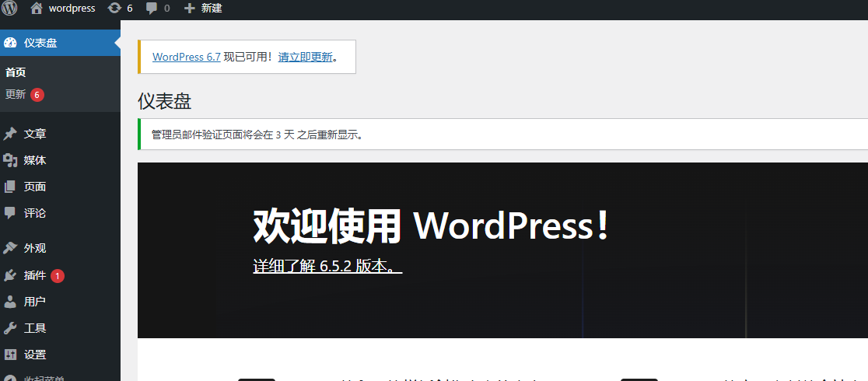This screenshot has width=868, height=381.
Task: Click the 插件 plugin icon
Action: [x=10, y=275]
